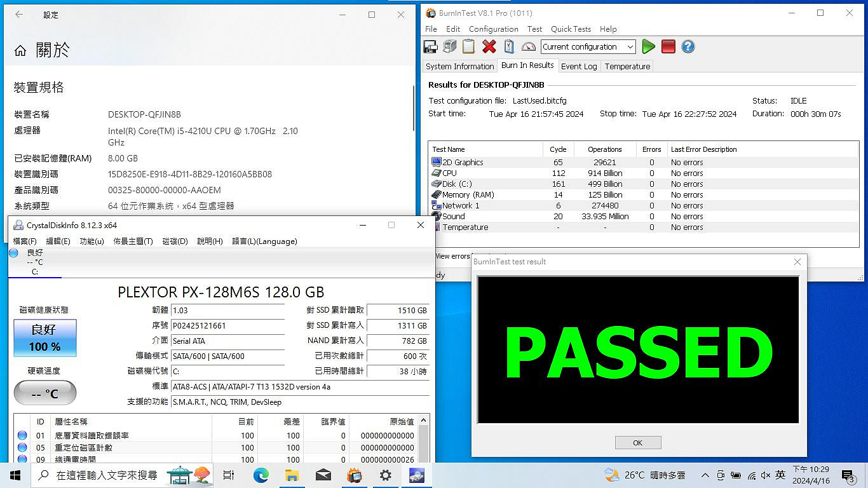Click the Memory (RAM) test row icon

click(436, 194)
